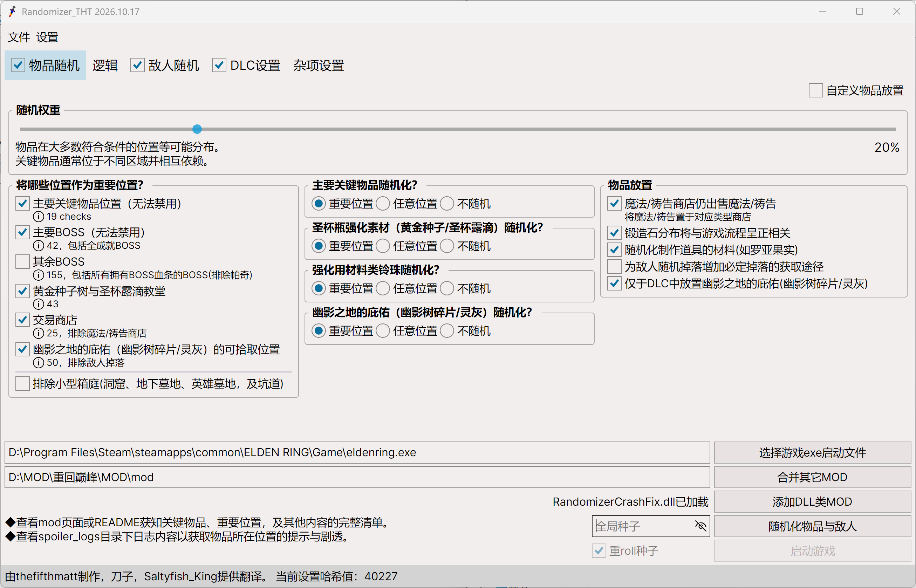Viewport: 916px width, 588px height.
Task: Click the 随机权重 slider handle
Action: coord(197,129)
